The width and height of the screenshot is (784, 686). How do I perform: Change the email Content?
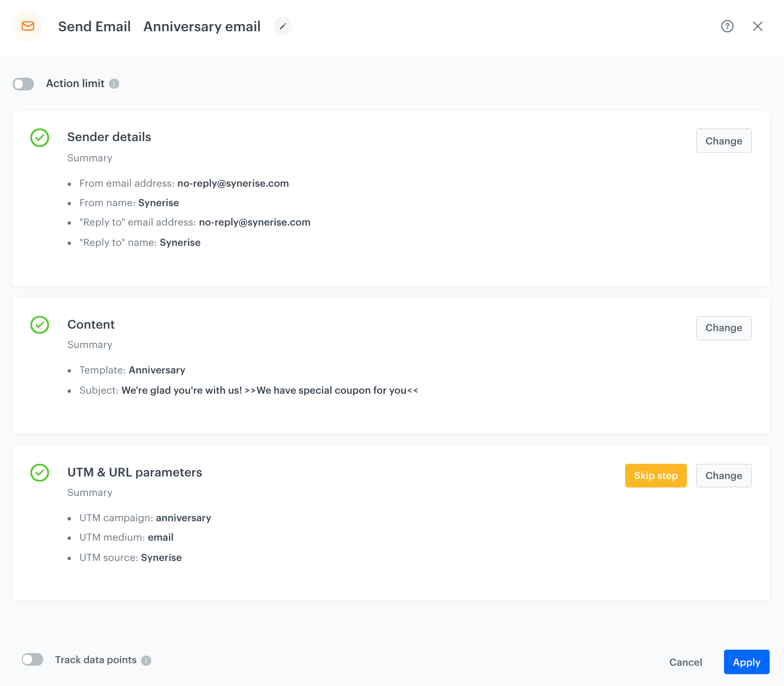[x=724, y=328]
